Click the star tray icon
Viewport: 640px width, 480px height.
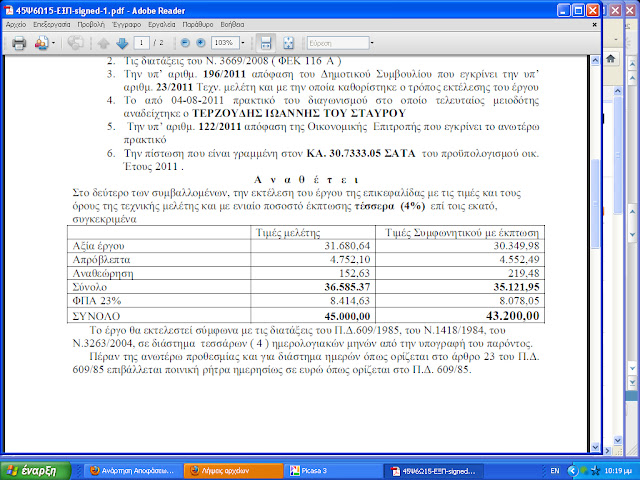click(595, 471)
